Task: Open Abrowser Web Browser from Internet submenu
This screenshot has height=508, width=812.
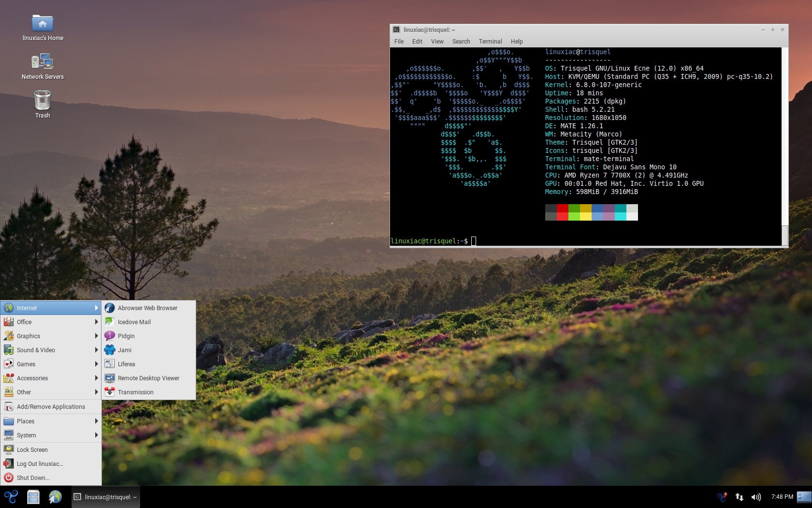Action: [x=147, y=308]
